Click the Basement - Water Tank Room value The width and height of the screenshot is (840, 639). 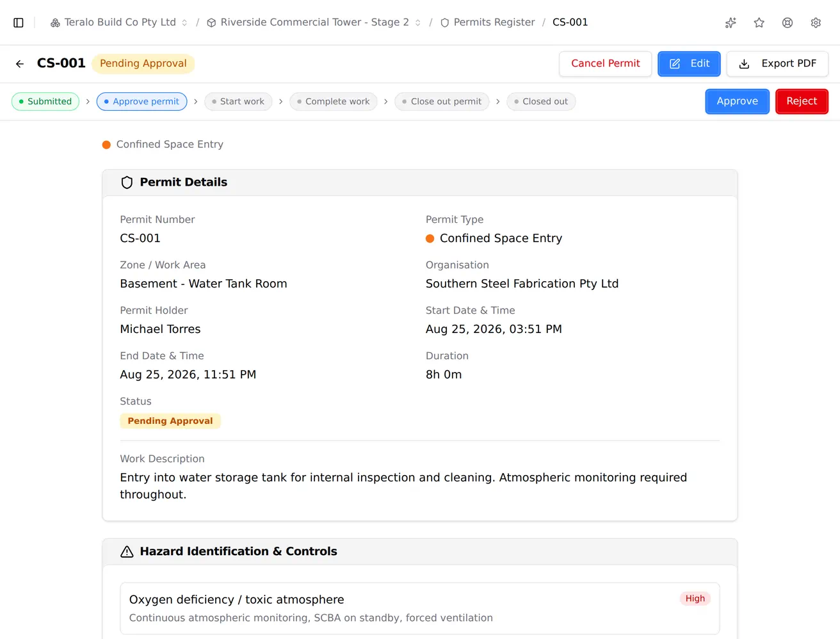click(204, 284)
